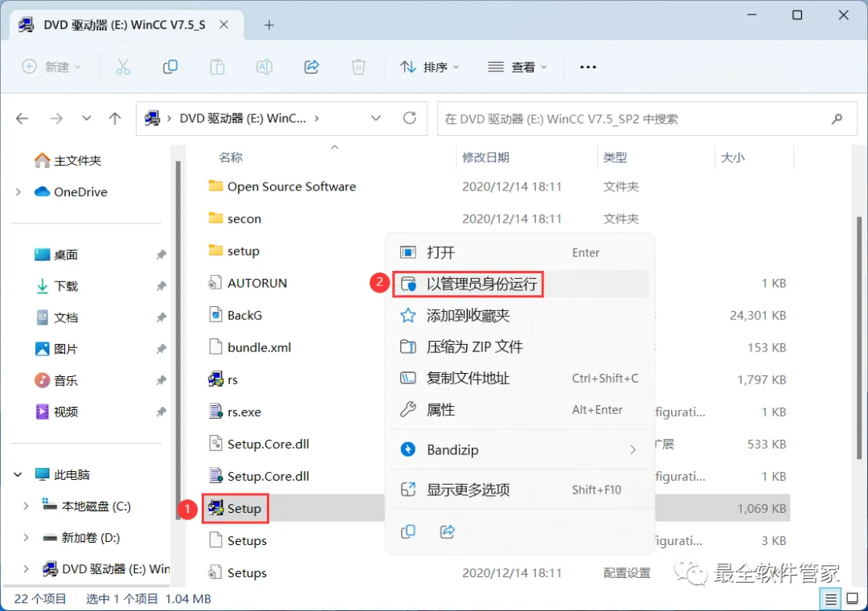Open 下载 in navigation pane

pyautogui.click(x=56, y=286)
